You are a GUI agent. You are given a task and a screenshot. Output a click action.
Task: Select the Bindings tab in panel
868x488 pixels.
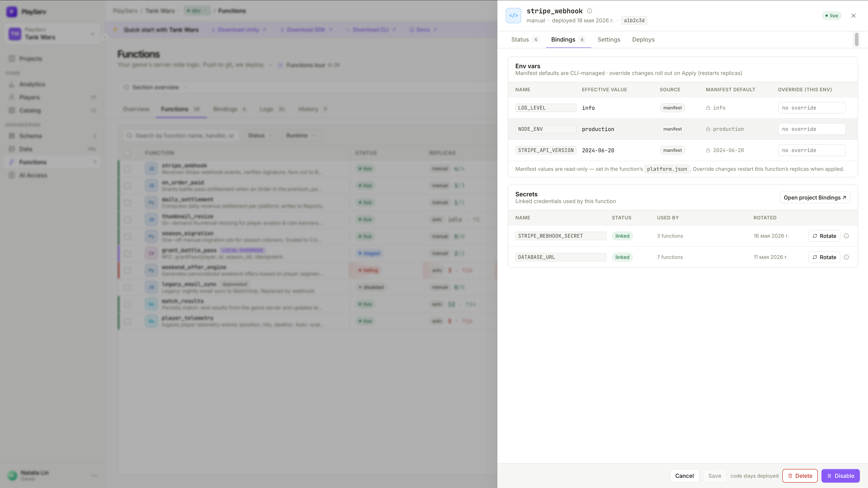point(568,39)
